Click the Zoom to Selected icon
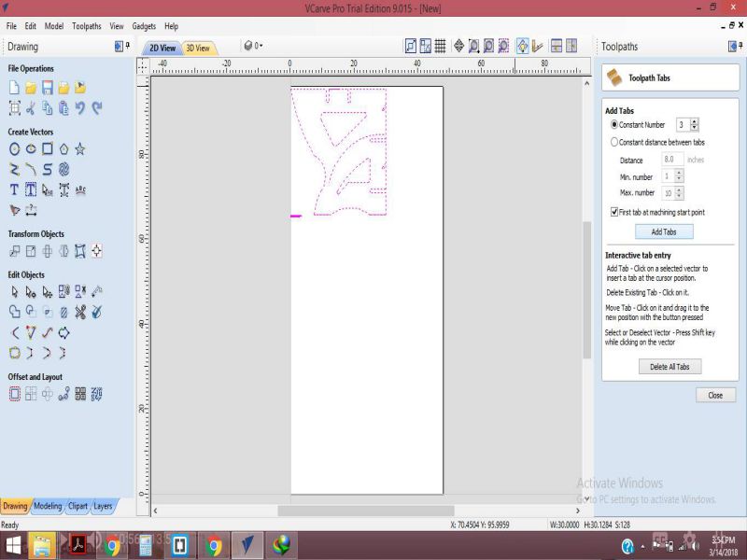The image size is (747, 560). coord(503,46)
